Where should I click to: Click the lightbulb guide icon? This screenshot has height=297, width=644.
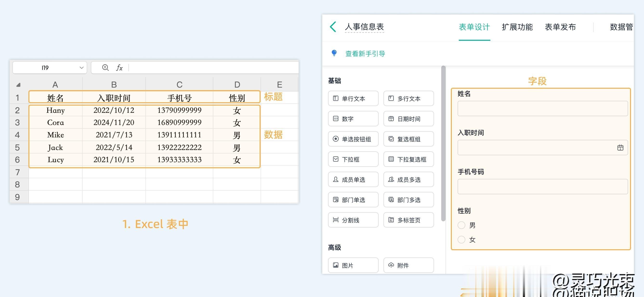pos(334,53)
